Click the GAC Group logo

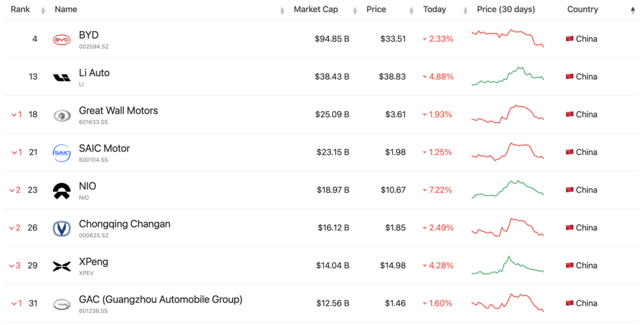[62, 304]
